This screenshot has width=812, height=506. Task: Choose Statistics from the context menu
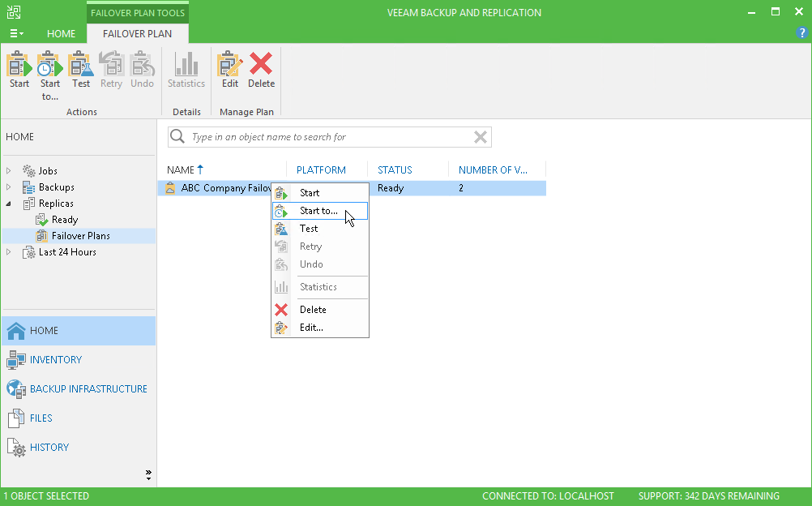point(320,287)
